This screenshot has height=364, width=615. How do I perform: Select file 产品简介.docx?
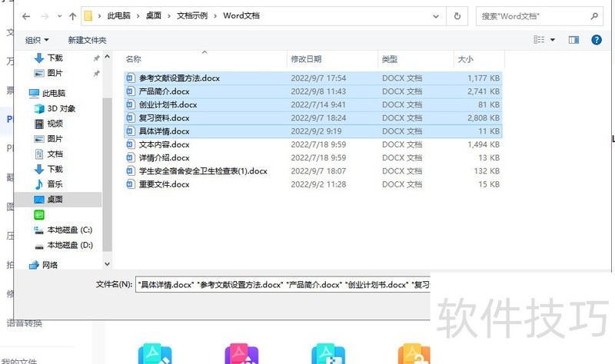(x=313, y=91)
